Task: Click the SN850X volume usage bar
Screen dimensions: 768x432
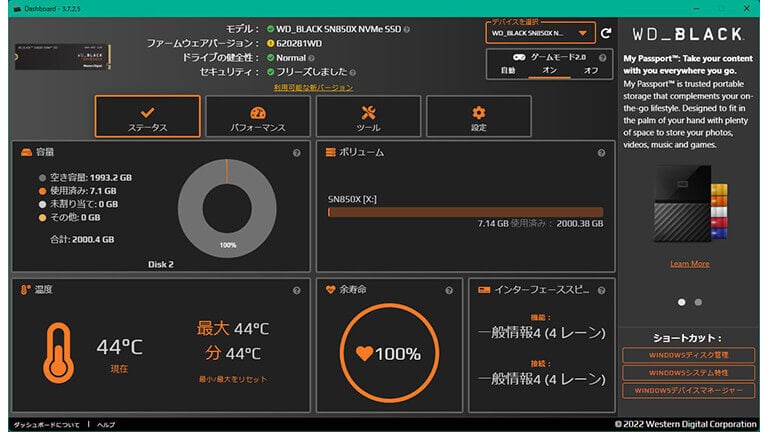Action: 465,211
